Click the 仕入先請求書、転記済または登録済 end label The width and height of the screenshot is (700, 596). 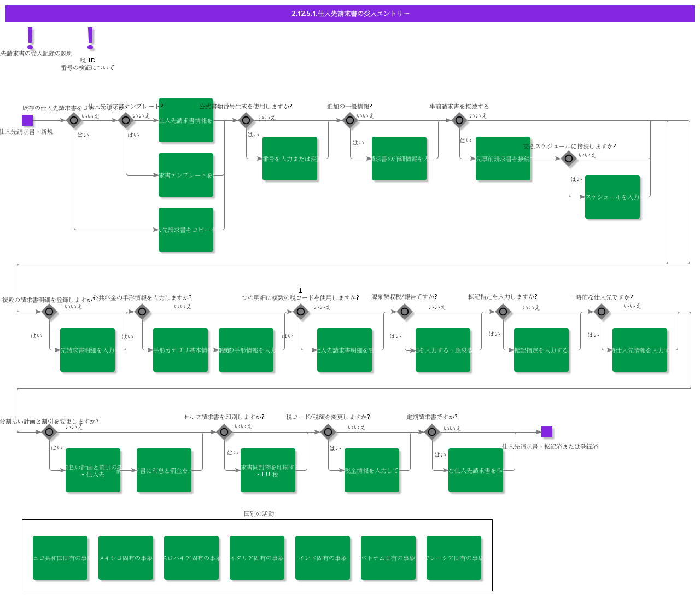[550, 447]
